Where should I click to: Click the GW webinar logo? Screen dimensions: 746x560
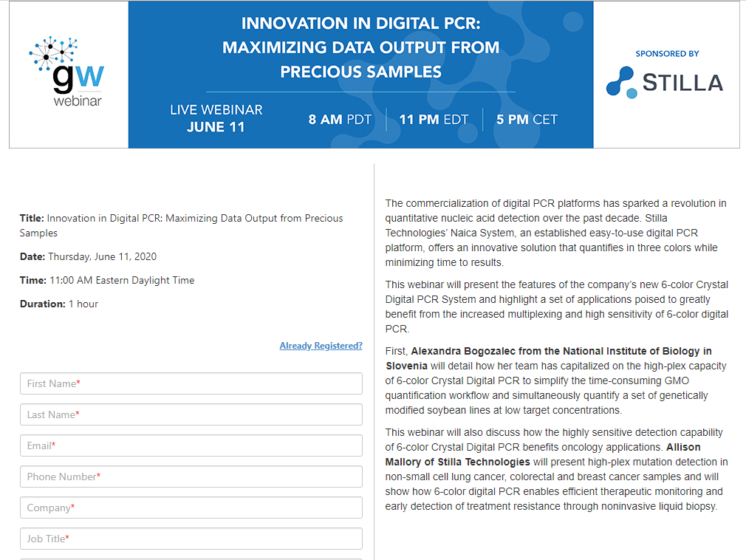66,72
